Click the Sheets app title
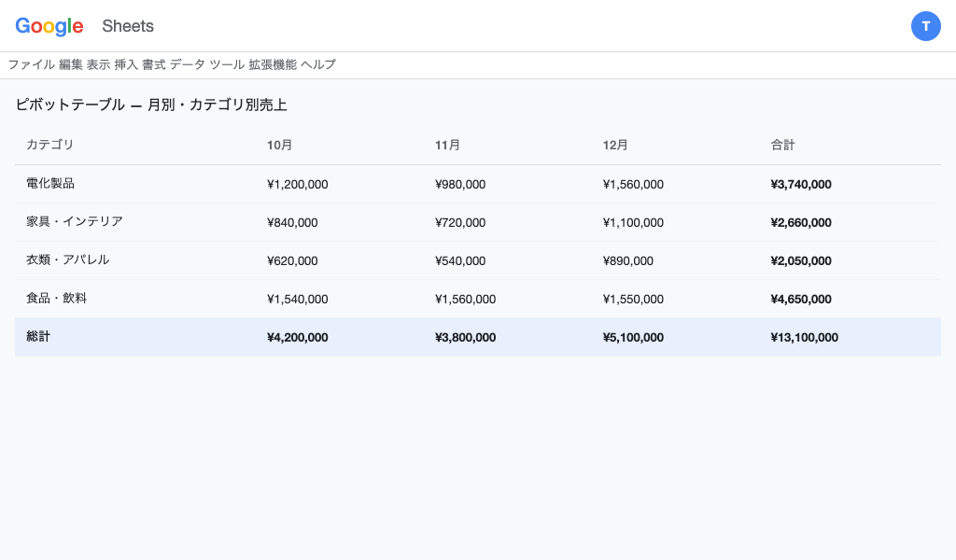Image resolution: width=956 pixels, height=560 pixels. click(128, 26)
